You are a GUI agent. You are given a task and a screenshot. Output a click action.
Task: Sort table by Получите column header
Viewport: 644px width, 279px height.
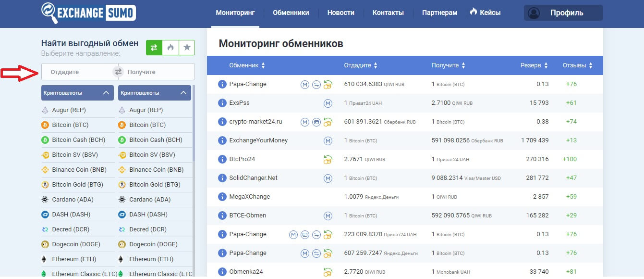point(448,65)
